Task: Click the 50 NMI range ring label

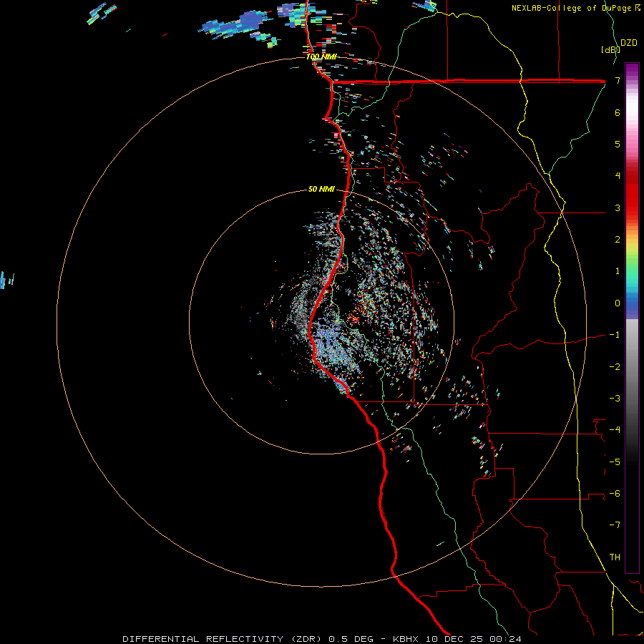Action: (x=321, y=190)
